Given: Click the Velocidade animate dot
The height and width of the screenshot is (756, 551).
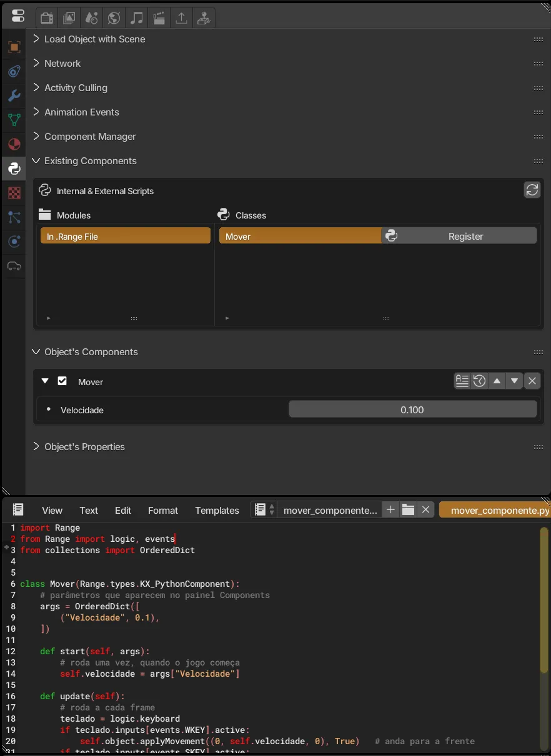Looking at the screenshot, I should 48,410.
